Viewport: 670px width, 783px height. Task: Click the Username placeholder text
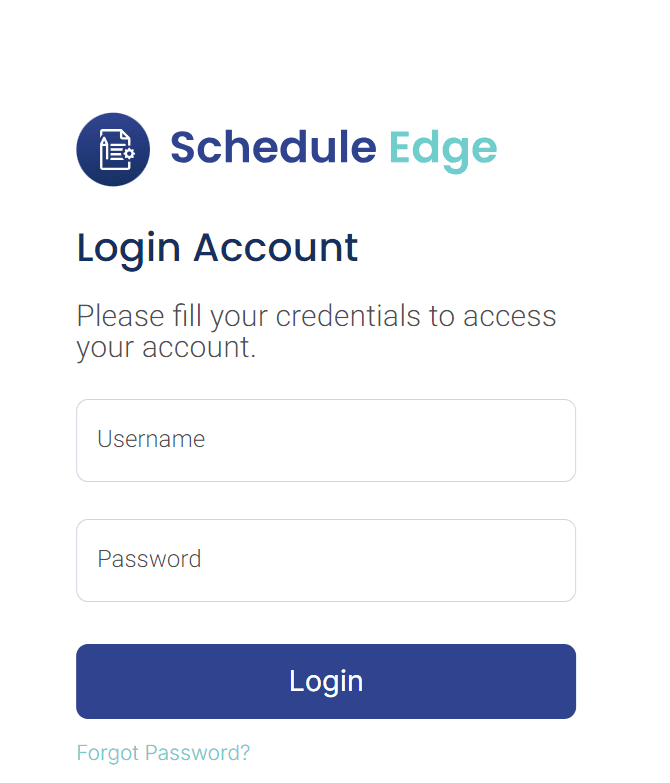[151, 439]
